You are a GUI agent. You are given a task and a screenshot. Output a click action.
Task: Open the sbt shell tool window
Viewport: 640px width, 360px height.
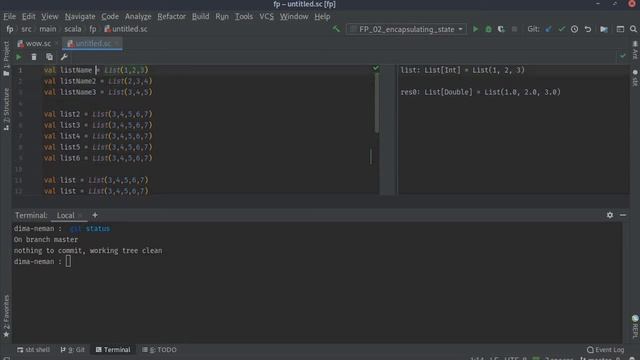33,350
